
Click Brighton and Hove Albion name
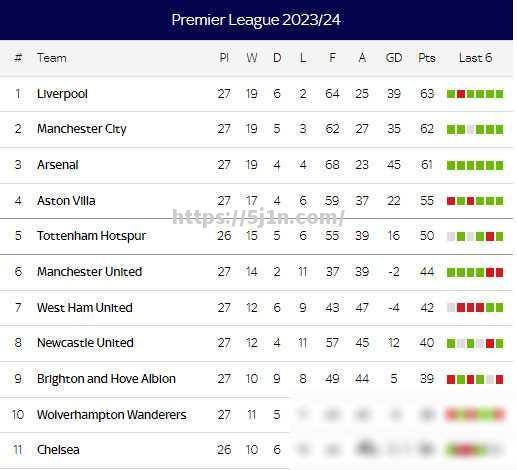pos(106,379)
